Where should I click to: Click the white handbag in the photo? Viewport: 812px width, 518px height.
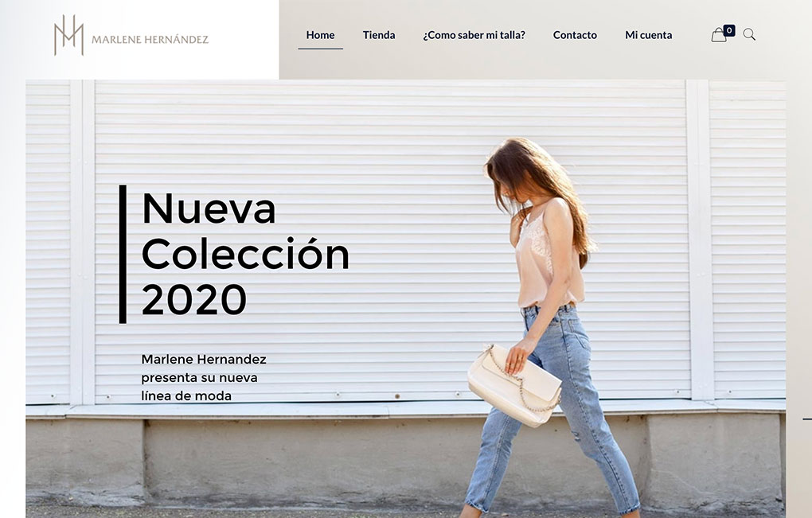(x=514, y=386)
